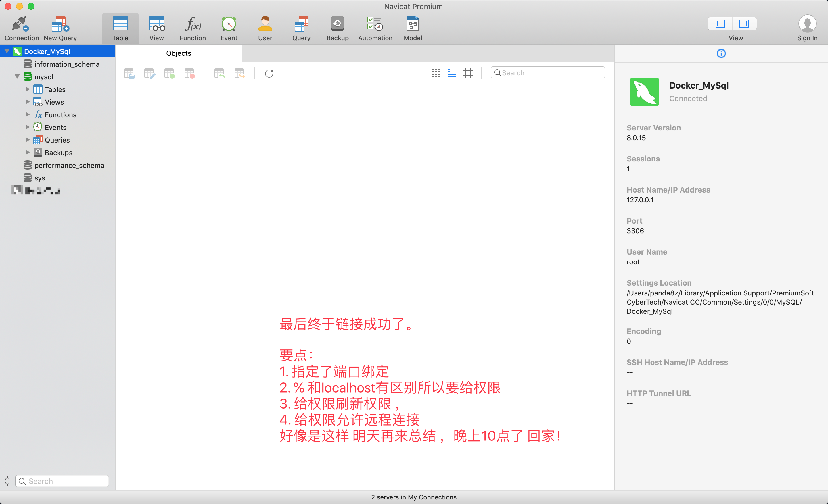
Task: Click the Export Wizard icon
Action: tap(239, 73)
